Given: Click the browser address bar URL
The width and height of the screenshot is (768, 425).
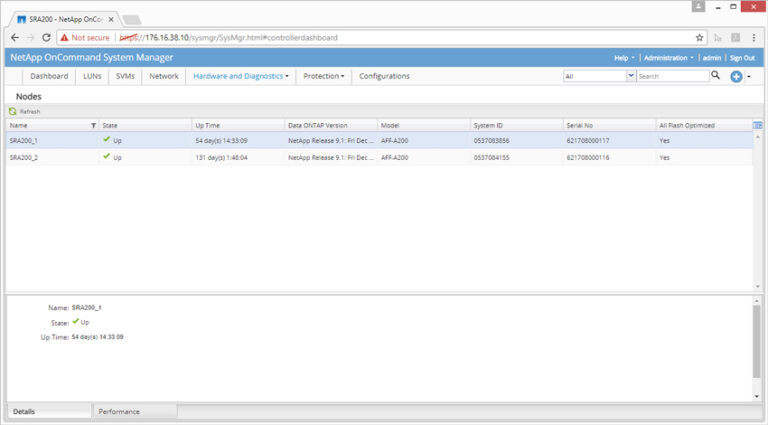Looking at the screenshot, I should pos(229,38).
